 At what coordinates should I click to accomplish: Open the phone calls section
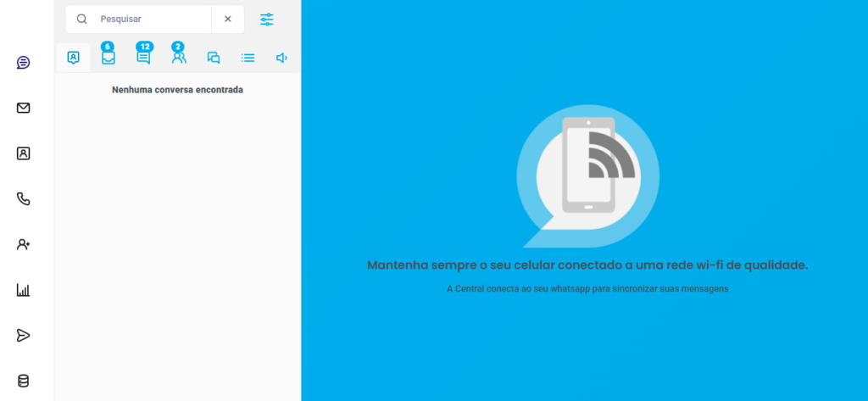(24, 199)
